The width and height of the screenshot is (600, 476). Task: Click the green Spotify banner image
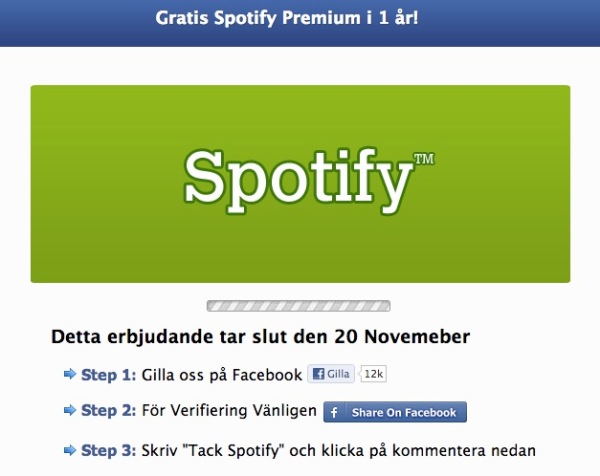(x=300, y=184)
